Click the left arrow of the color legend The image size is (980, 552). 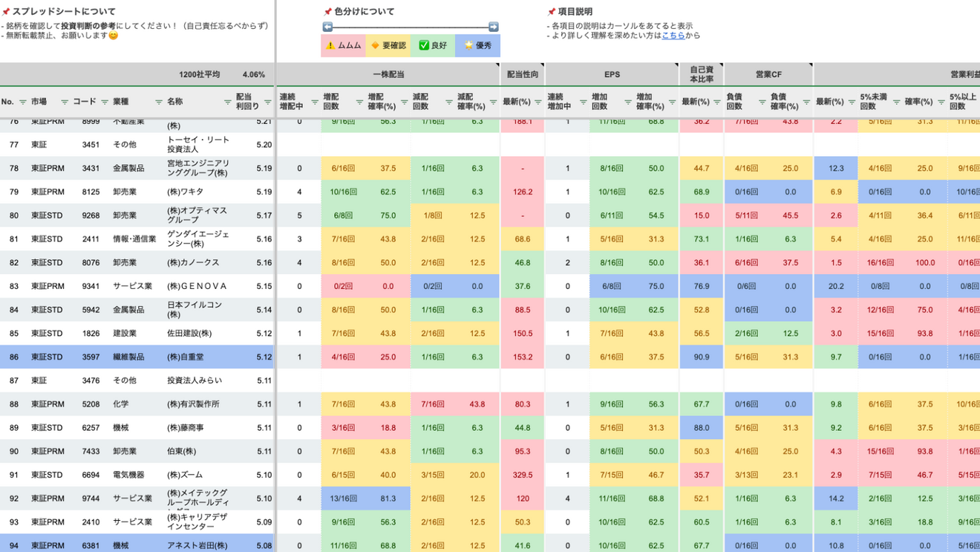pos(327,27)
